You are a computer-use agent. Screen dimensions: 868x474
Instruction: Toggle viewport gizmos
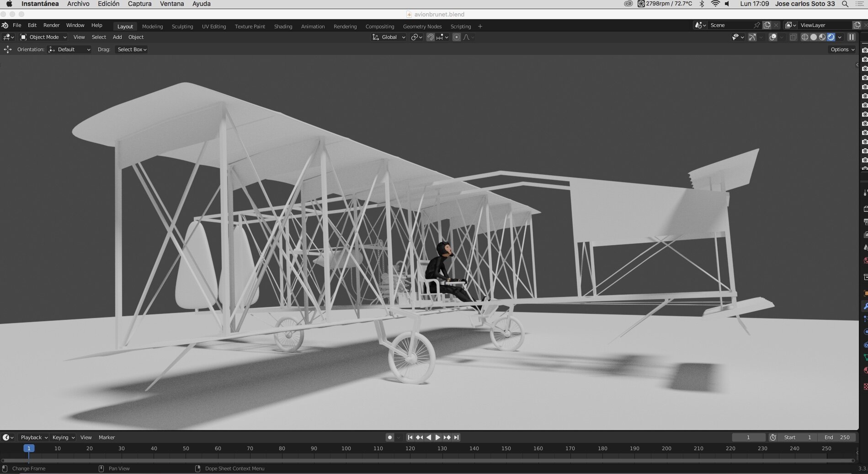coord(752,37)
